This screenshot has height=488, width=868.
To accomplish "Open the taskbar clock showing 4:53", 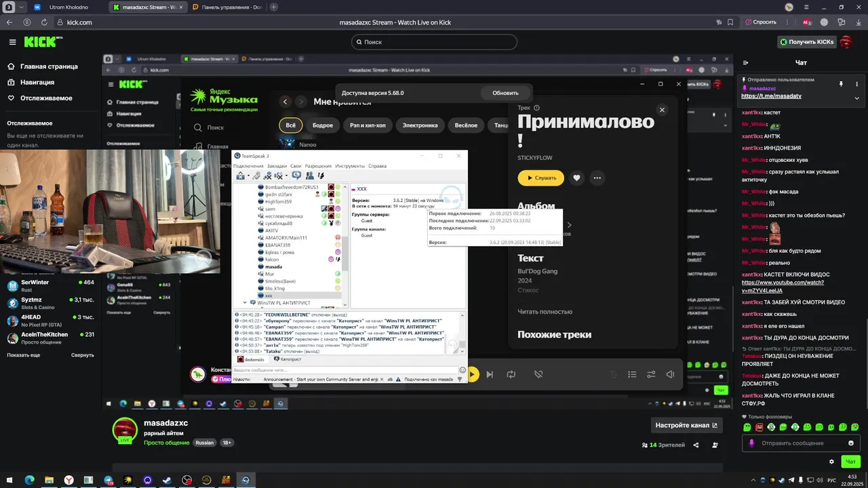I will (851, 480).
